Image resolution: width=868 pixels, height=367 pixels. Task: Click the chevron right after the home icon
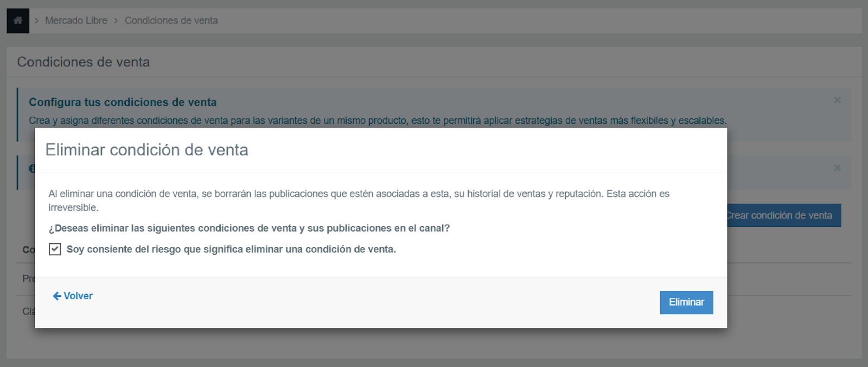tap(36, 21)
